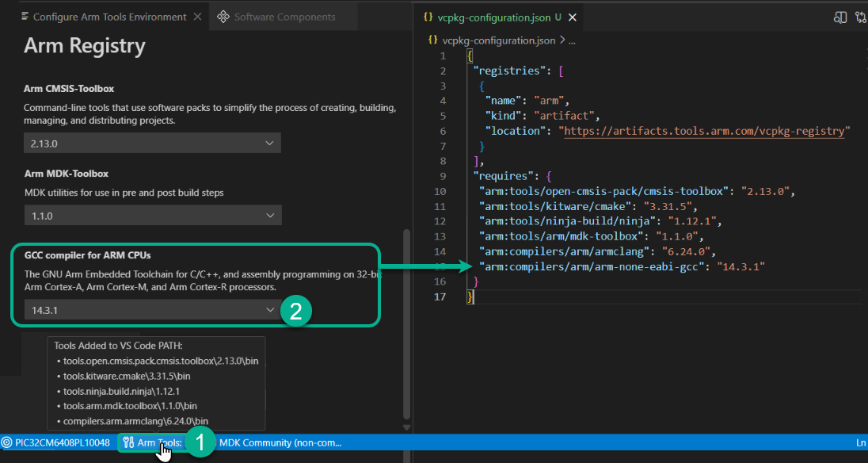Image resolution: width=868 pixels, height=463 pixels.
Task: Open the Arm MDK-Toolbox 1.1.0 version dropdown
Action: pos(152,216)
